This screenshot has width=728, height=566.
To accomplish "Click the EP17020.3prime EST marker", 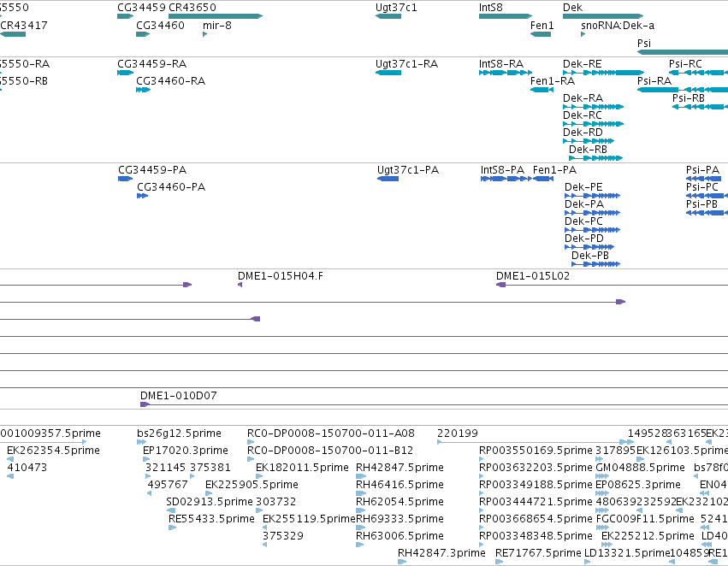I will tap(146, 459).
